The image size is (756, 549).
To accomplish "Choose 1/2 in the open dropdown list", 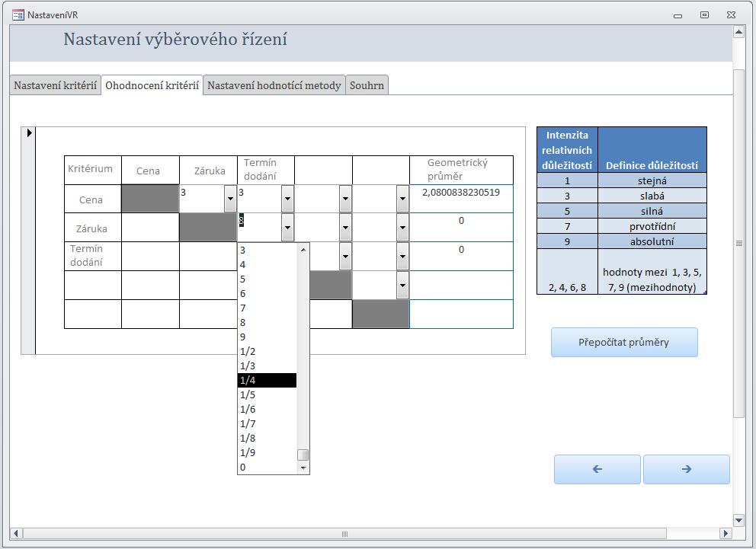I will (x=267, y=352).
